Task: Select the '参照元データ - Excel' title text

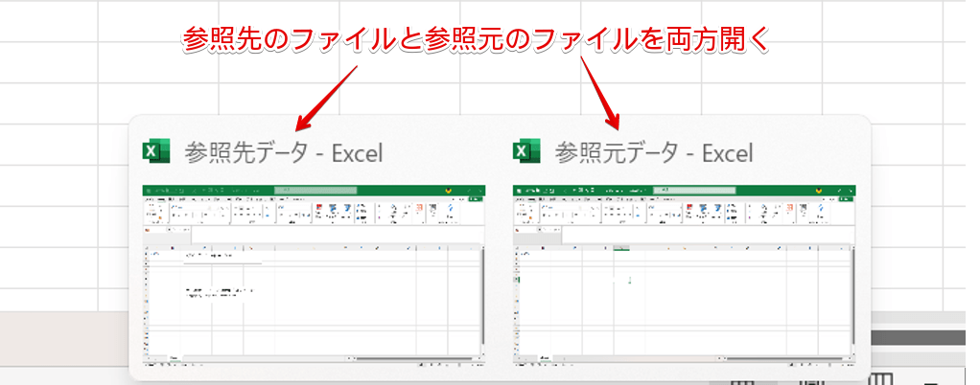Action: [x=654, y=152]
